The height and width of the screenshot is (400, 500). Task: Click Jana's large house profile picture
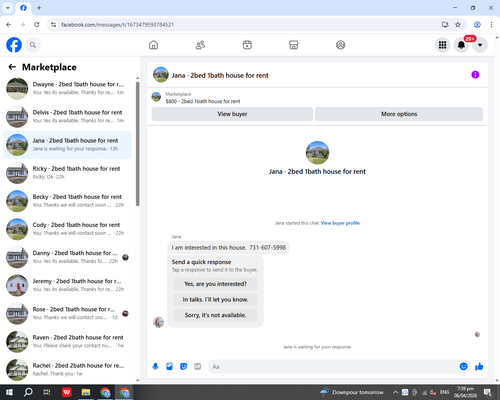(x=317, y=153)
